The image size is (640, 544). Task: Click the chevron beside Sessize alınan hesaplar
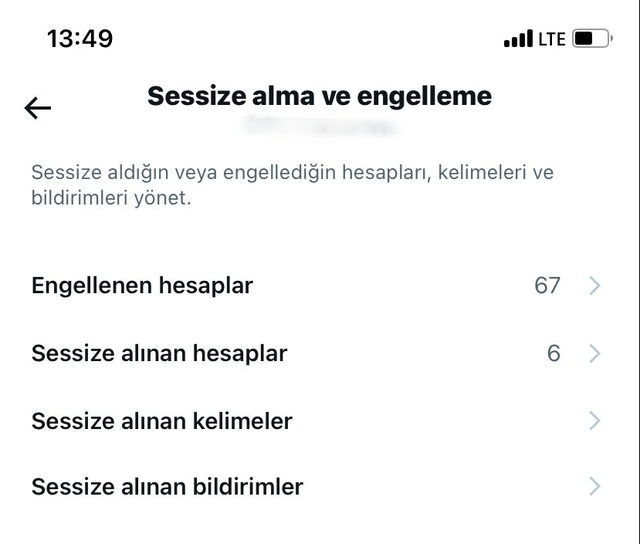tap(595, 354)
